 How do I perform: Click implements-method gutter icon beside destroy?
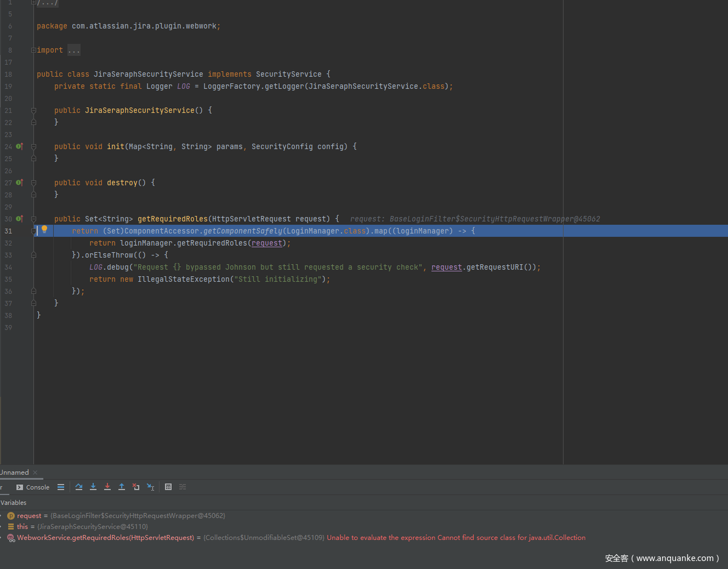(19, 183)
